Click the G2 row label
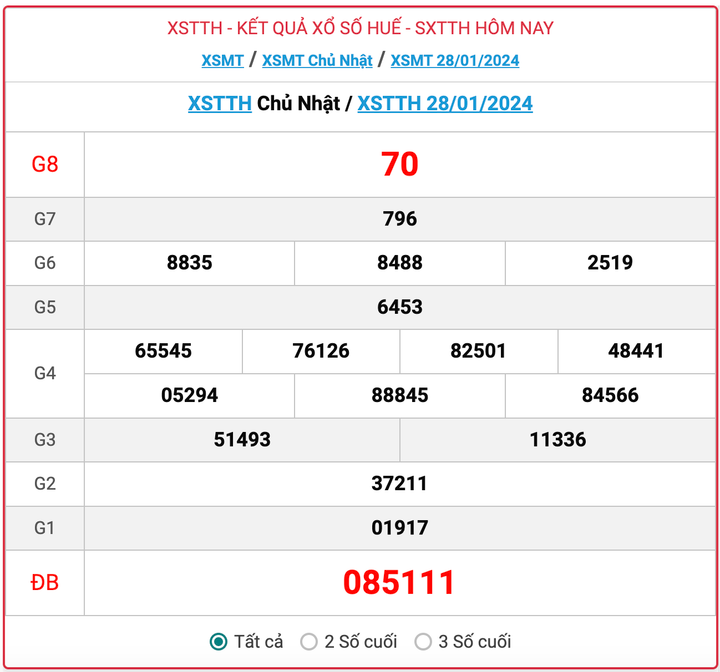The image size is (720, 672). coord(45,483)
